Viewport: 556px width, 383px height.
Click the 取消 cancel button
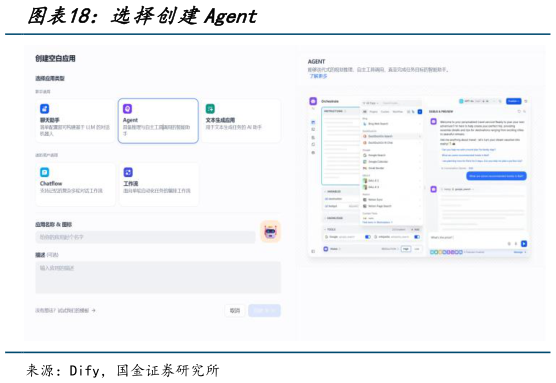(x=235, y=311)
